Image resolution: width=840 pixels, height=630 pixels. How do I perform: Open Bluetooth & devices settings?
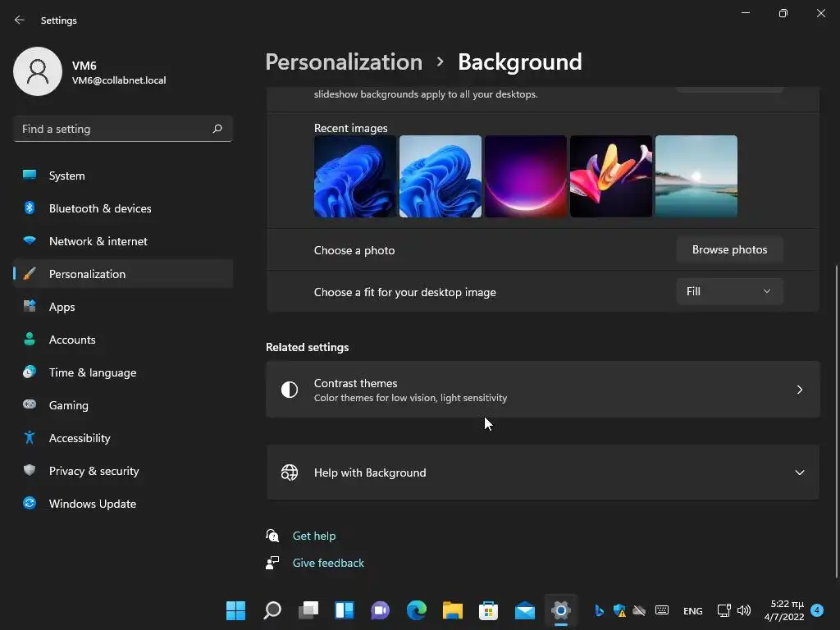coord(123,208)
